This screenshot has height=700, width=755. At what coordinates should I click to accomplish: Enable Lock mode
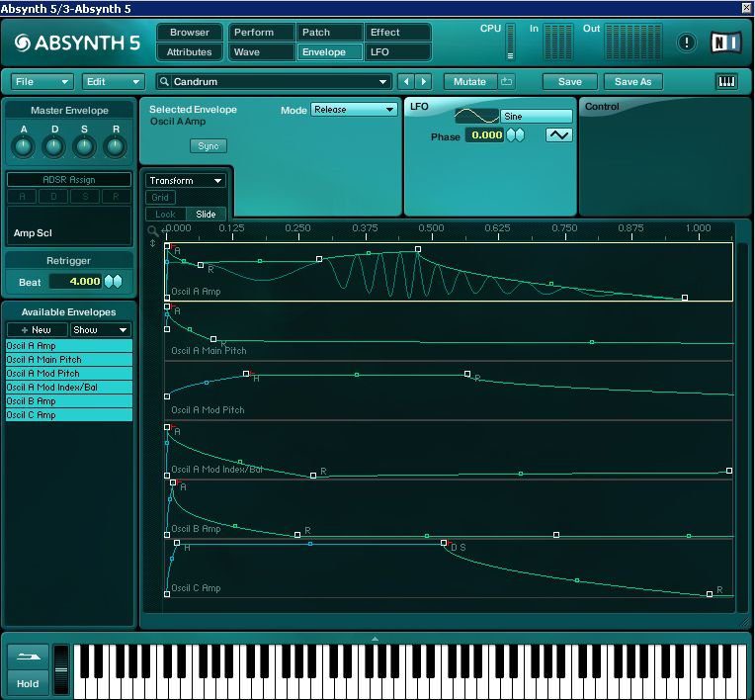(165, 214)
